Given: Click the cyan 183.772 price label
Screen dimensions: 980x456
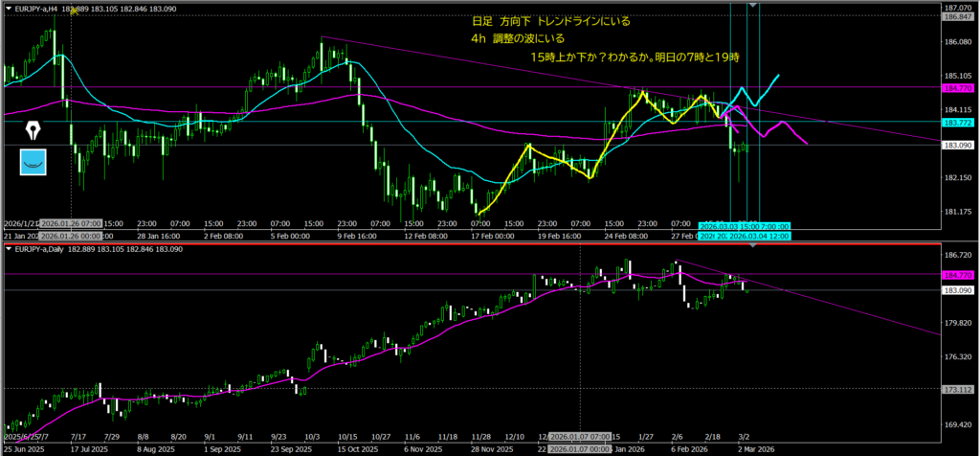Looking at the screenshot, I should pyautogui.click(x=959, y=123).
